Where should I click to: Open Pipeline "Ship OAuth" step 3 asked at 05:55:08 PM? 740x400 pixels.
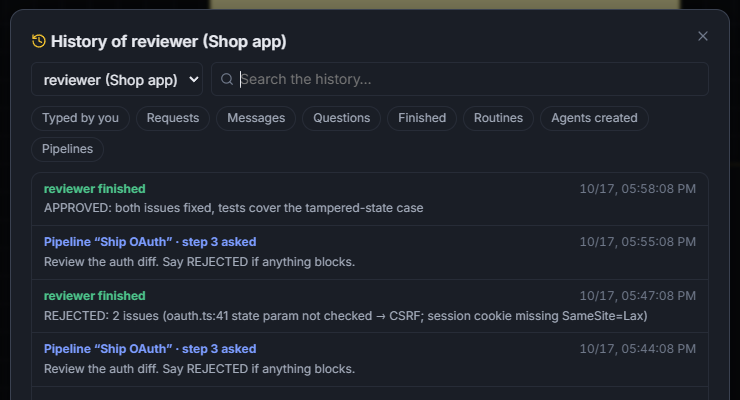click(x=150, y=242)
